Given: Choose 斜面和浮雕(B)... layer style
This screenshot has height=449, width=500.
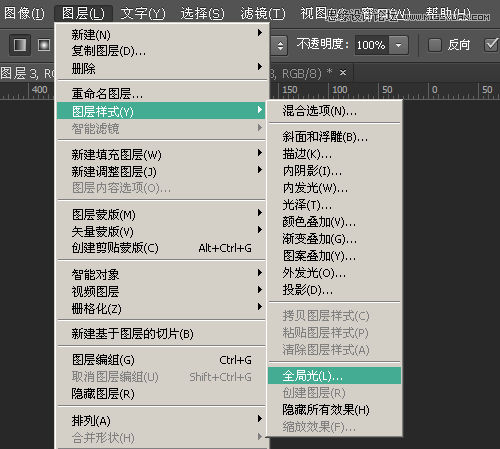Looking at the screenshot, I should pyautogui.click(x=334, y=137).
